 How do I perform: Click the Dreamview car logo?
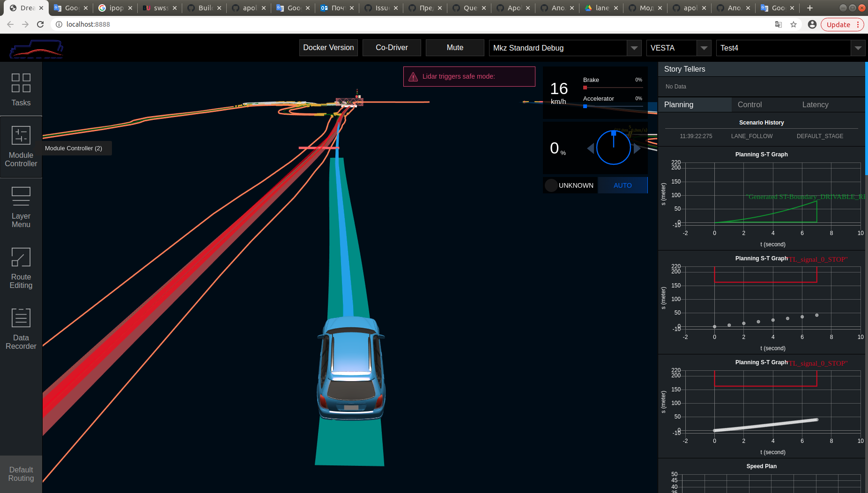37,49
